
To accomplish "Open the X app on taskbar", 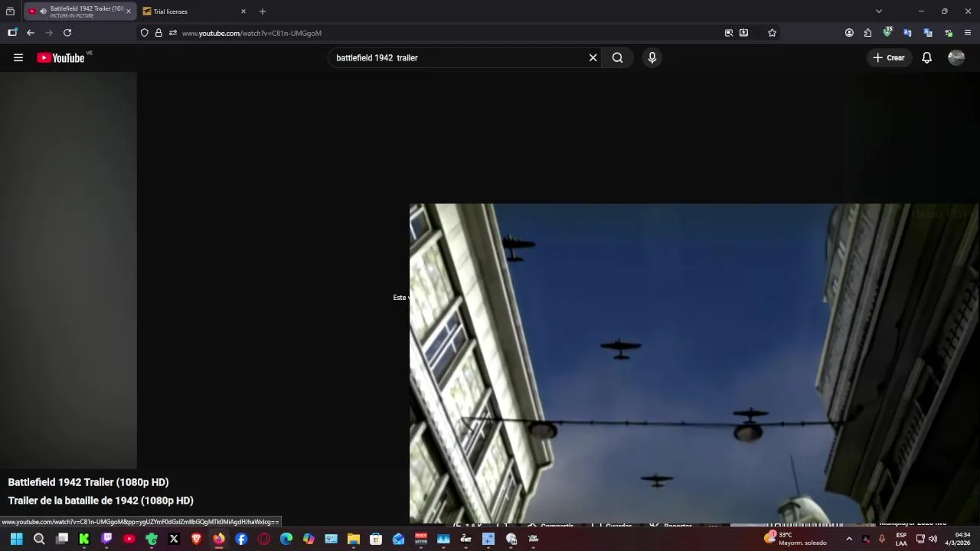I will pyautogui.click(x=174, y=539).
